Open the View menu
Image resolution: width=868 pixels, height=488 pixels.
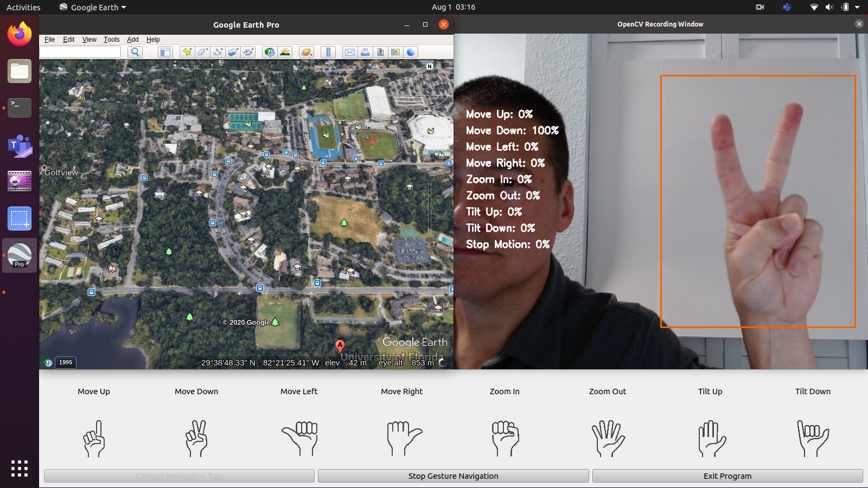point(90,40)
